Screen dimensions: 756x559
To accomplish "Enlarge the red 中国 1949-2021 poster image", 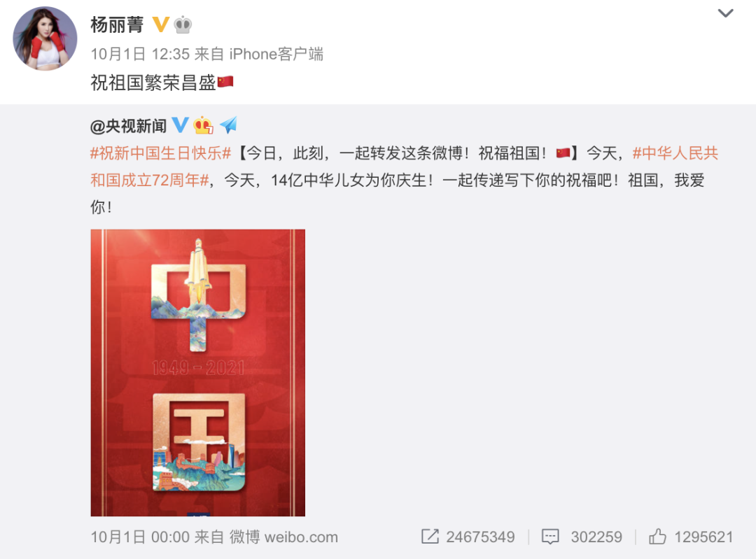I will [x=197, y=372].
